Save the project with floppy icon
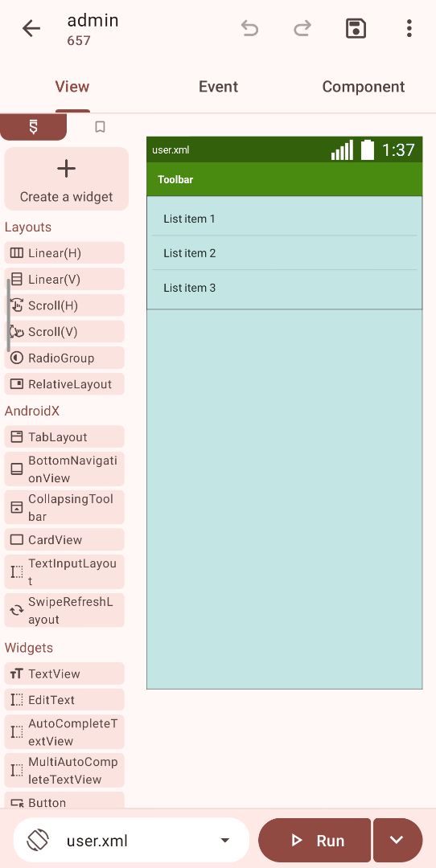Screen dimensions: 436x868 coord(356,28)
